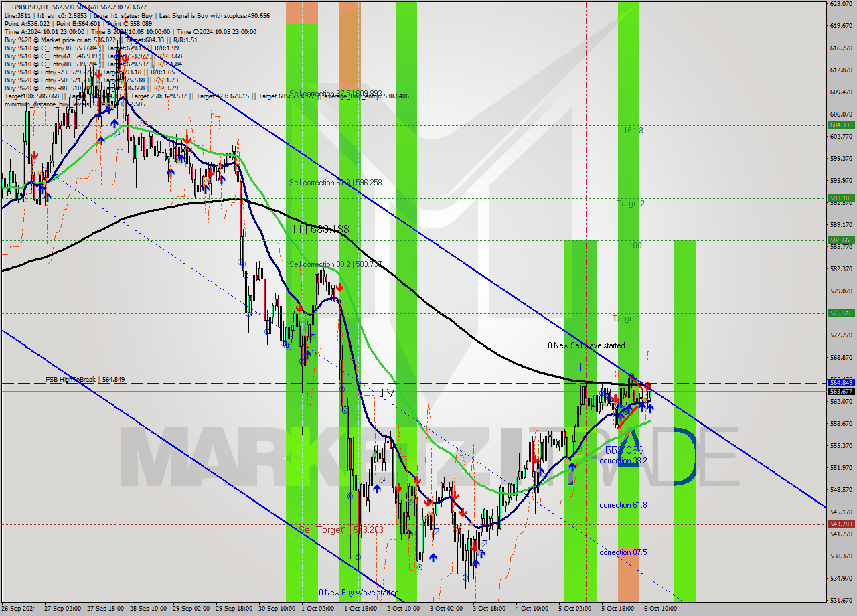Click the green 575.518 price tag
Screen dimensions: 857x616
841,313
